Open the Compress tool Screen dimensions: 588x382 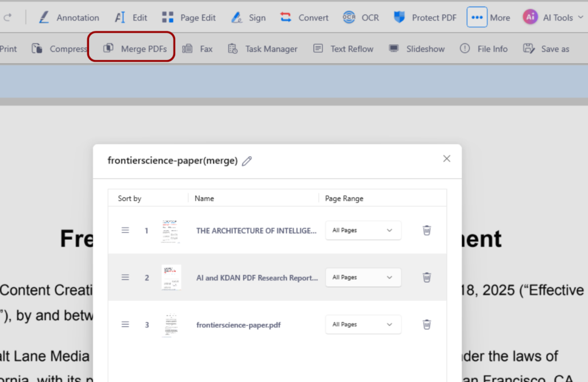coord(60,49)
